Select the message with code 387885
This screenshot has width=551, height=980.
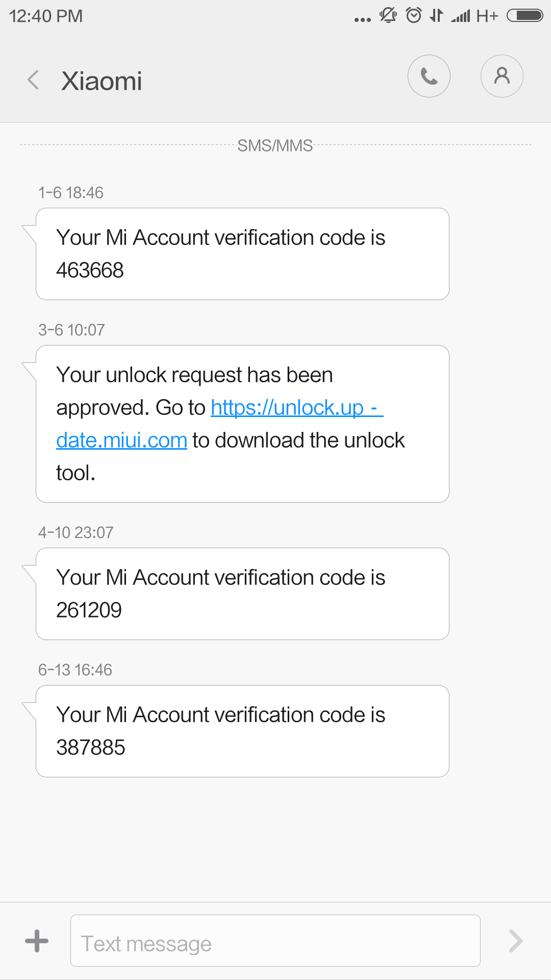(x=242, y=731)
